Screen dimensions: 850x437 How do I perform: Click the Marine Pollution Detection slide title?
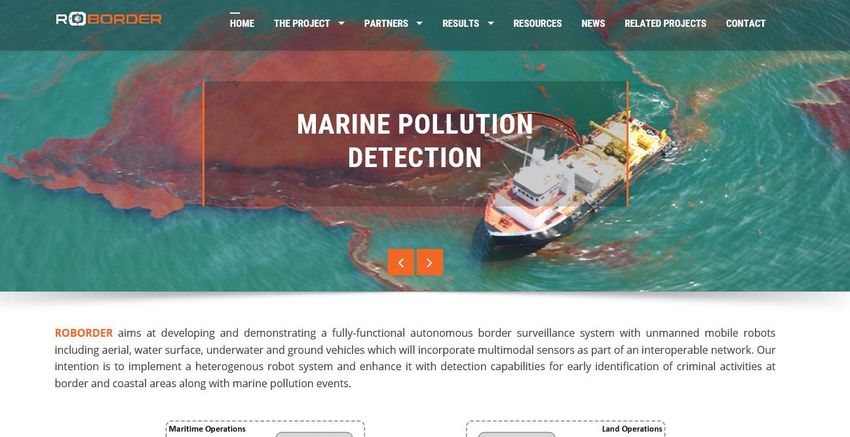pyautogui.click(x=415, y=140)
